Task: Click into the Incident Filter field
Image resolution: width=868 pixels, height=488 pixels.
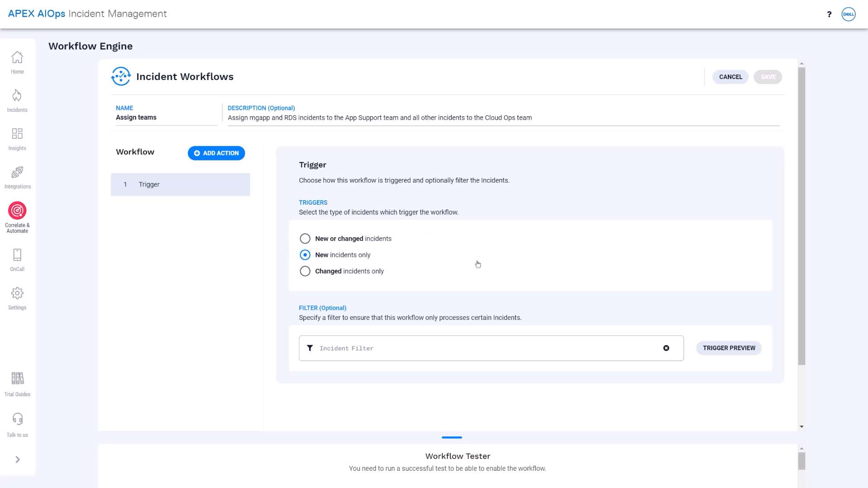Action: point(491,348)
